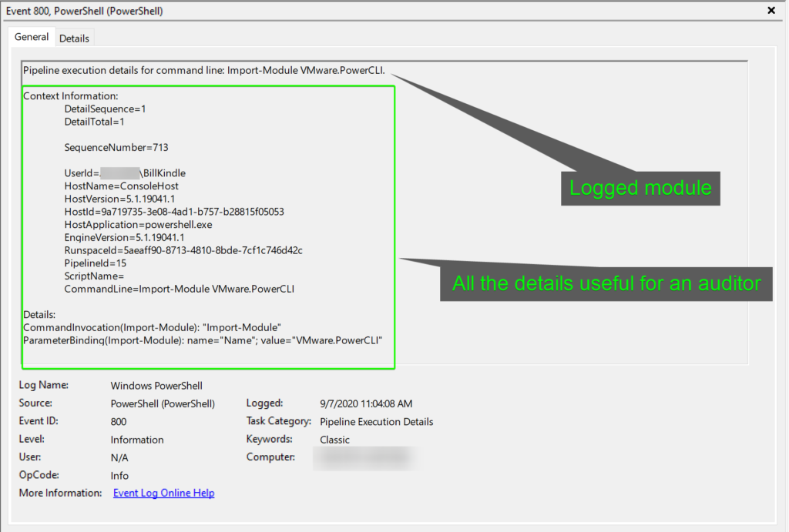Click the HostApplication=powershell.exe line
789x532 pixels.
139,225
